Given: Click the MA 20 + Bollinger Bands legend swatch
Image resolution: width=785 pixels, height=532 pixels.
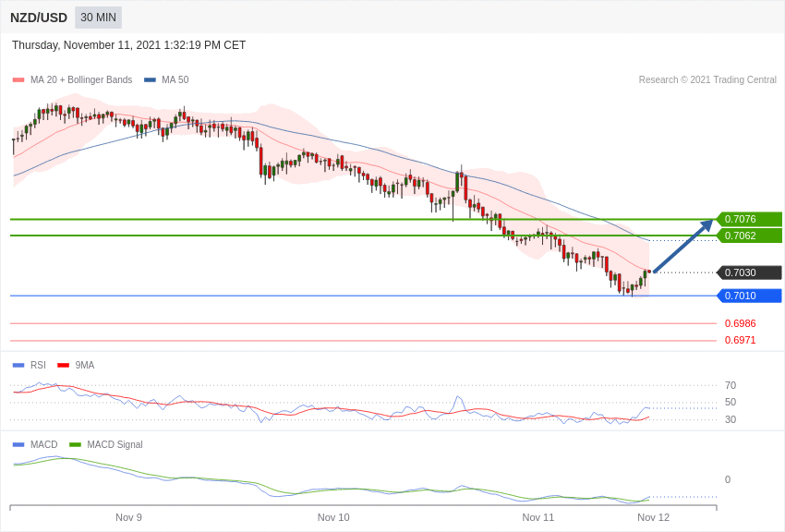Looking at the screenshot, I should point(18,80).
